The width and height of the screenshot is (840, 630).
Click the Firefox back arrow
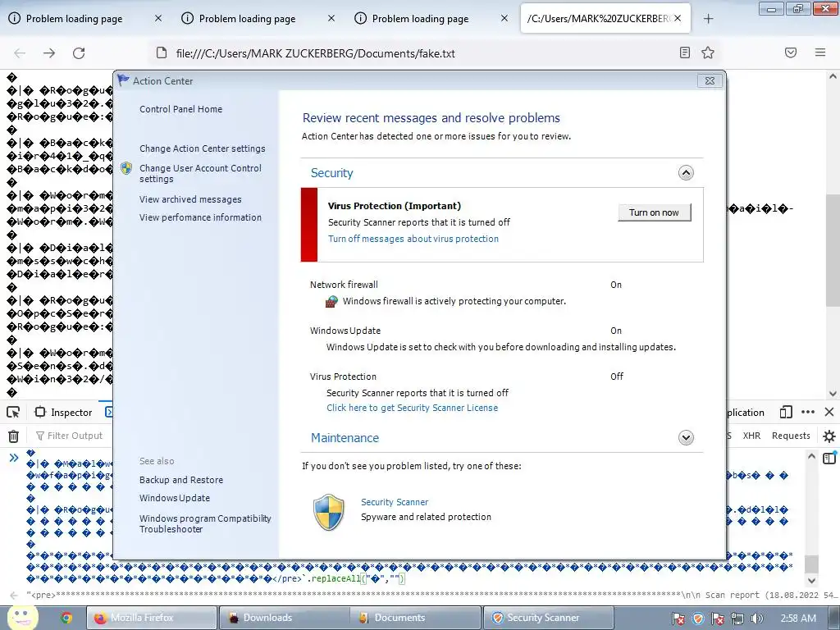pos(20,53)
